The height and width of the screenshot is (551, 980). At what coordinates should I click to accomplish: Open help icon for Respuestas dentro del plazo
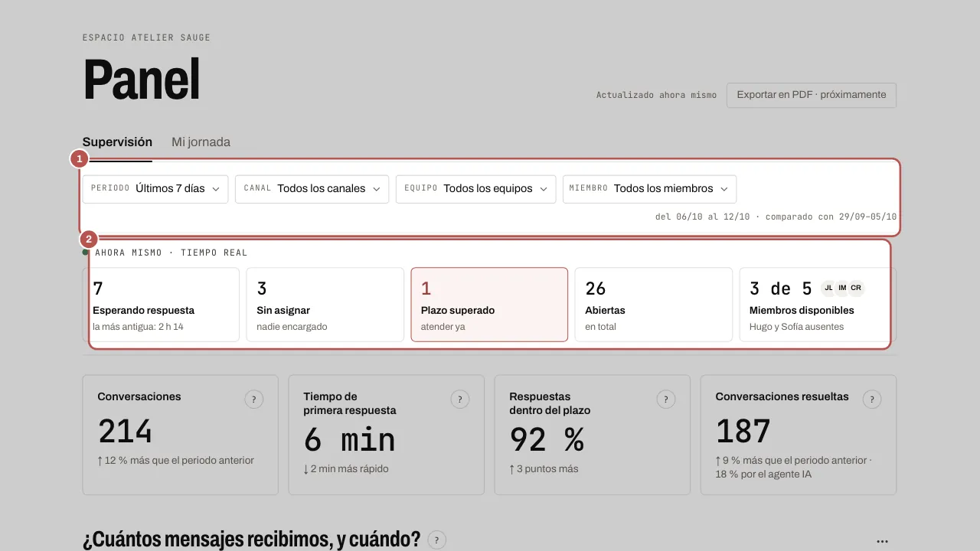(666, 399)
